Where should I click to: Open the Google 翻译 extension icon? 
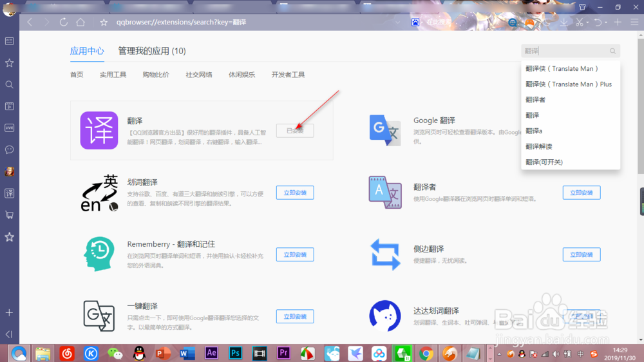(385, 130)
